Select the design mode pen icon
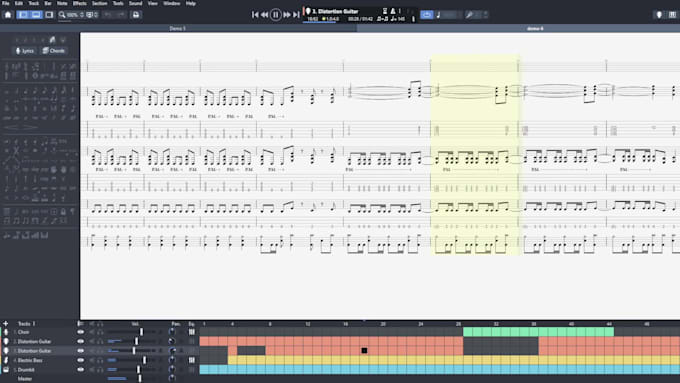This screenshot has width=680, height=383. pyautogui.click(x=52, y=39)
